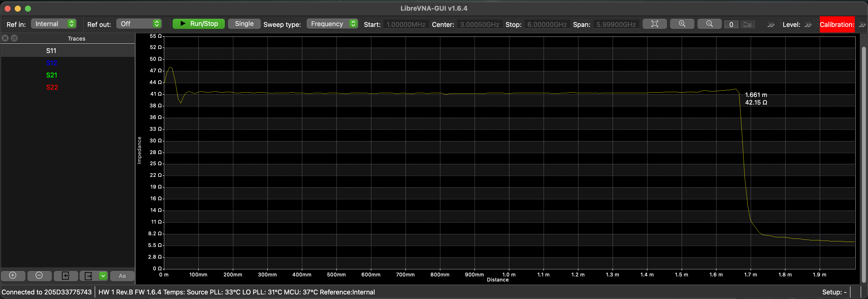Open the Ref in Internal dropdown
Image resolution: width=868 pixels, height=299 pixels.
pos(54,24)
